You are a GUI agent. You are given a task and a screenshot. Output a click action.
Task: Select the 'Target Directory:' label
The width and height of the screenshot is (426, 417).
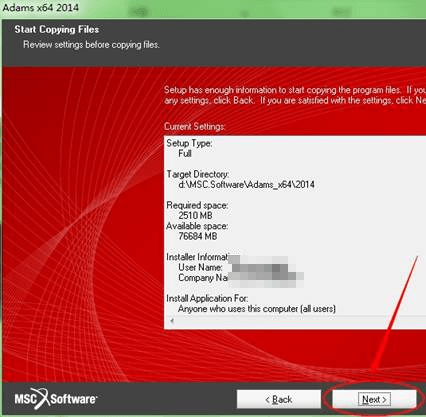click(198, 174)
